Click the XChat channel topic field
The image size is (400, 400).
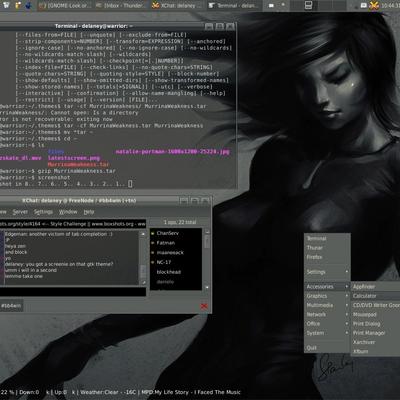[x=73, y=224]
